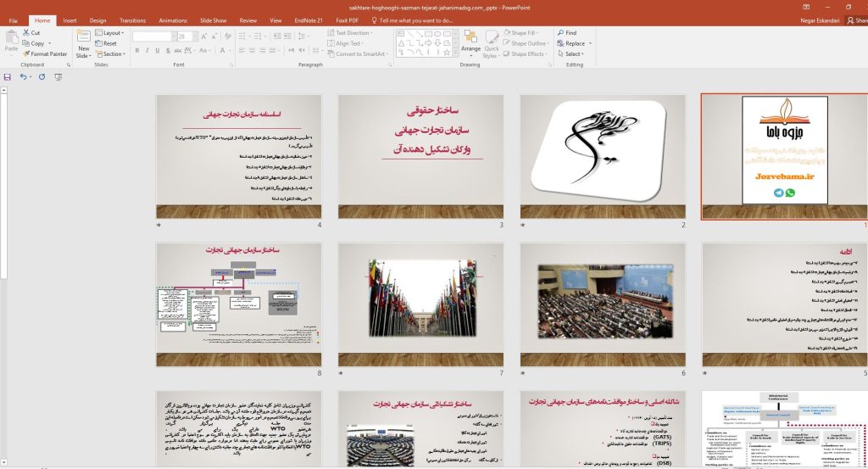The height and width of the screenshot is (469, 868).
Task: Open the Quick Styles gallery icon
Action: (x=492, y=37)
